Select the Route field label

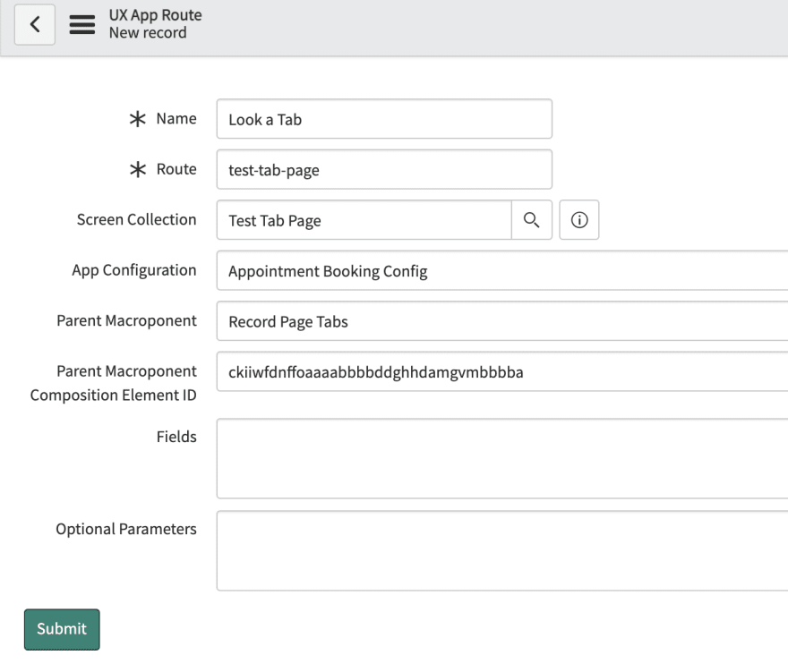[176, 169]
